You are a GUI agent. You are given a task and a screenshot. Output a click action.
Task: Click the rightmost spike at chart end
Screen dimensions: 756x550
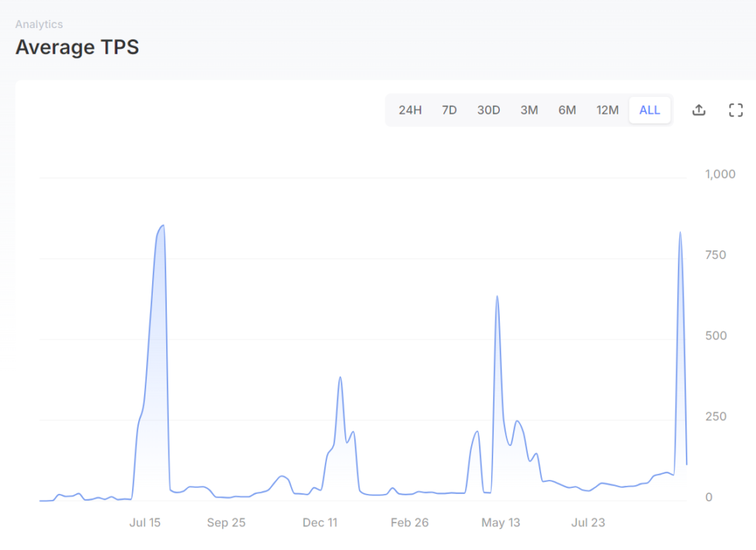(x=680, y=233)
